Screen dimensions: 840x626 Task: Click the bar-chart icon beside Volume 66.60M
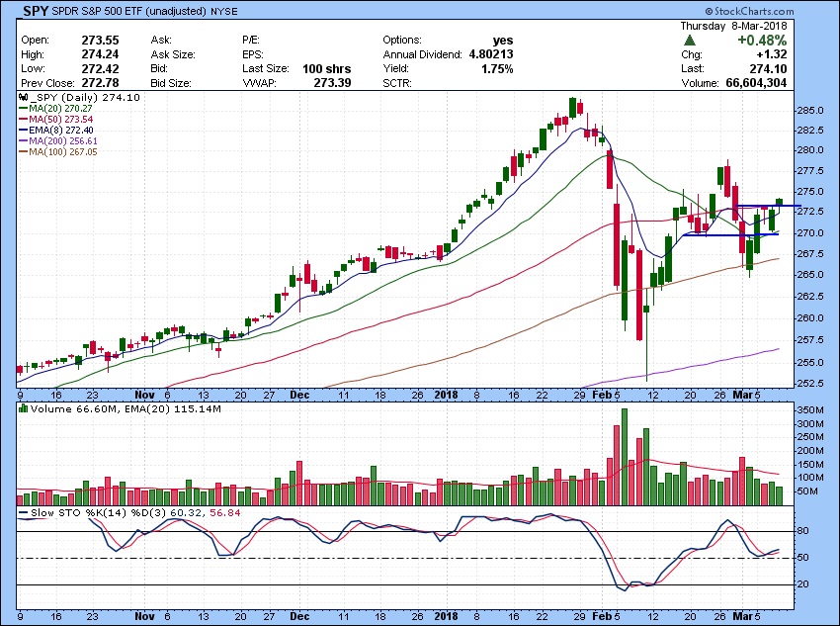point(23,408)
